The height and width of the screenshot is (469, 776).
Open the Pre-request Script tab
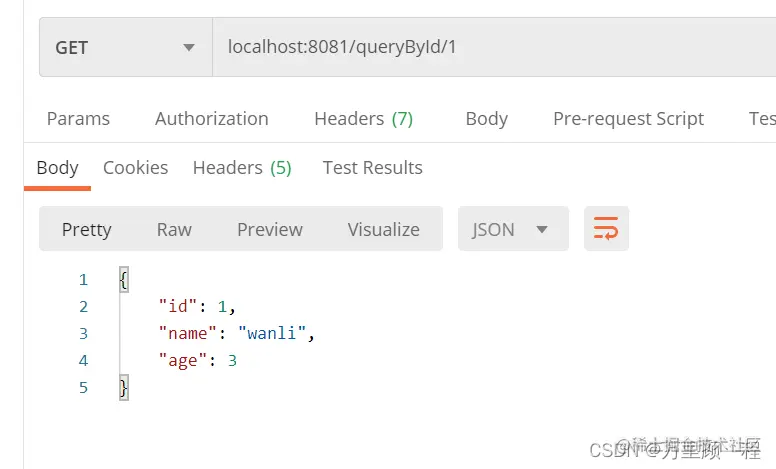(629, 119)
